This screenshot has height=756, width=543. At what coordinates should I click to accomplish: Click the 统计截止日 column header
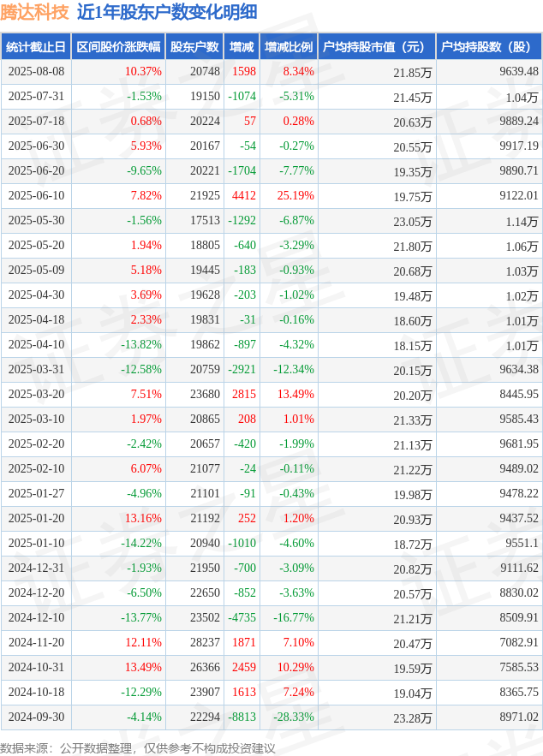point(36,47)
